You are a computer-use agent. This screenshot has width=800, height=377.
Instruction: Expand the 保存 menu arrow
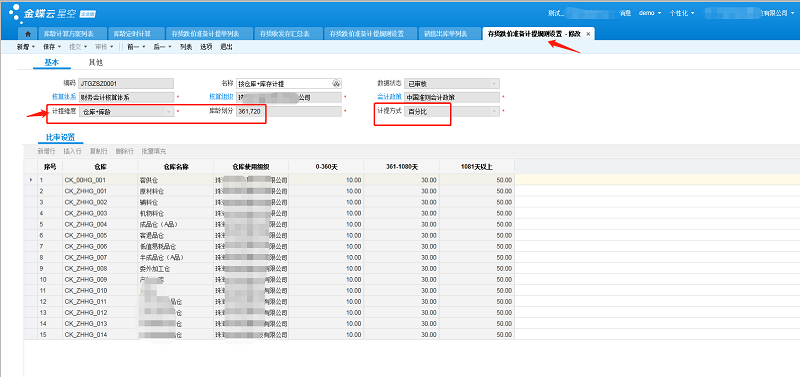click(60, 47)
